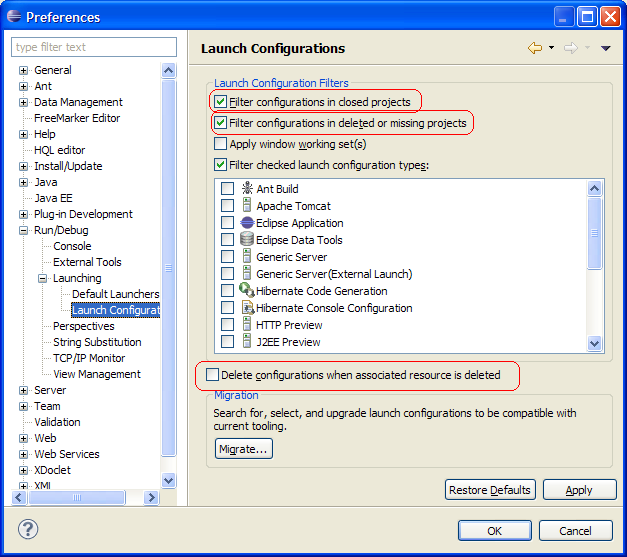Expand the Ant tree node
Screen dimensions: 627x557
click(x=23, y=86)
